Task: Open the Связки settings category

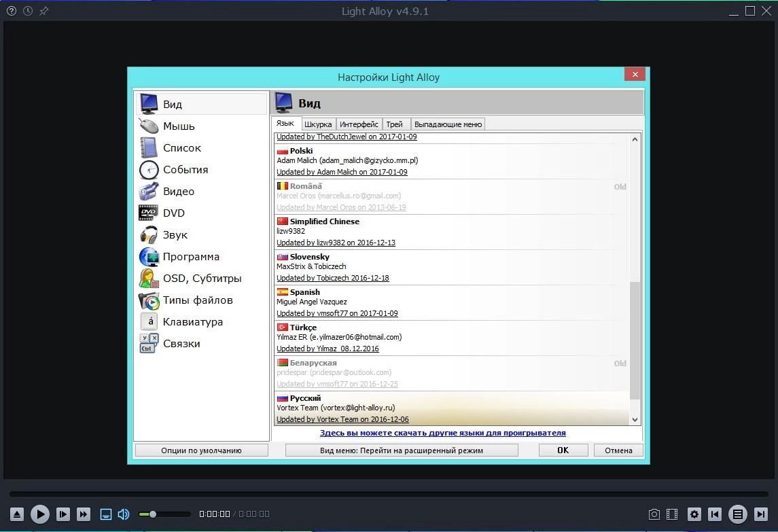Action: [x=201, y=344]
